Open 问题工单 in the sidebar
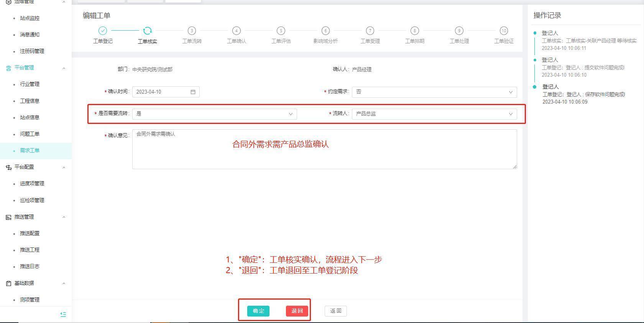This screenshot has height=323, width=644. pos(30,134)
